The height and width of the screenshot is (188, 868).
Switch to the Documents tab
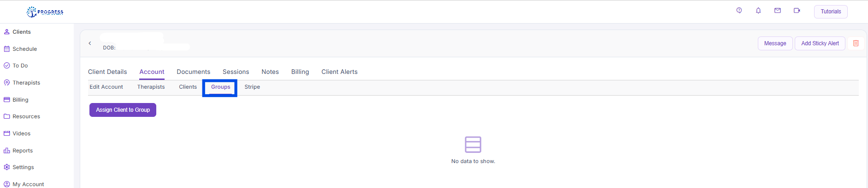pyautogui.click(x=193, y=72)
